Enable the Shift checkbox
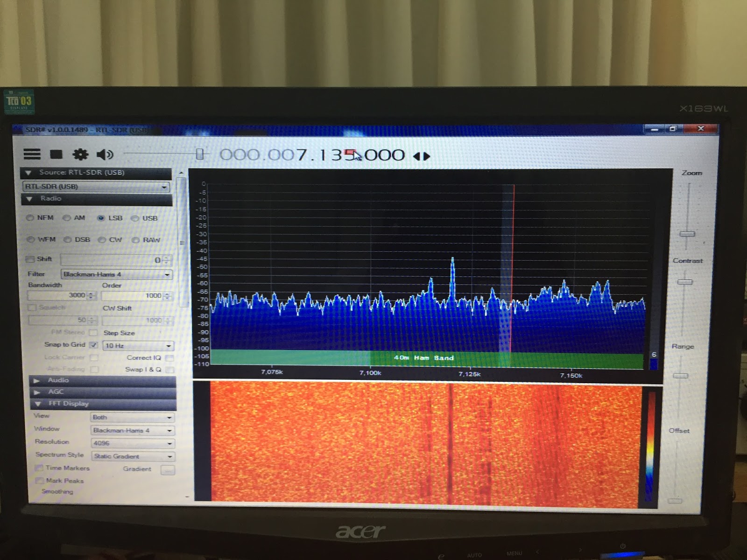The height and width of the screenshot is (560, 747). tap(30, 259)
